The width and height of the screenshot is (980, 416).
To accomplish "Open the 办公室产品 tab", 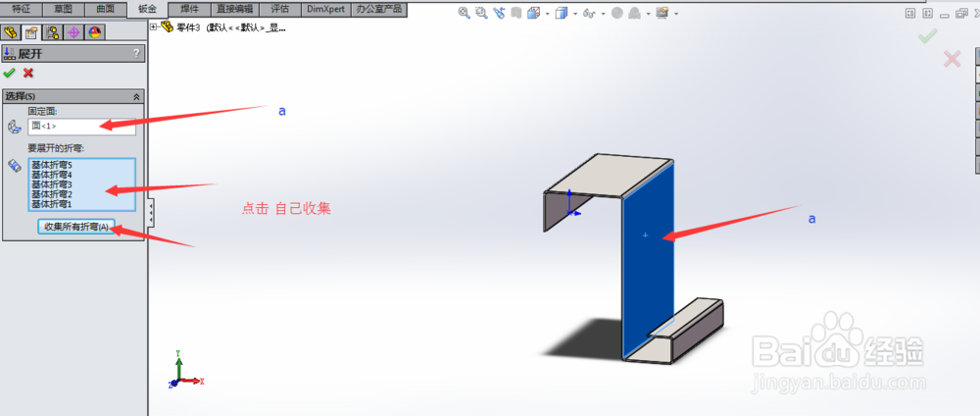I will pyautogui.click(x=378, y=10).
